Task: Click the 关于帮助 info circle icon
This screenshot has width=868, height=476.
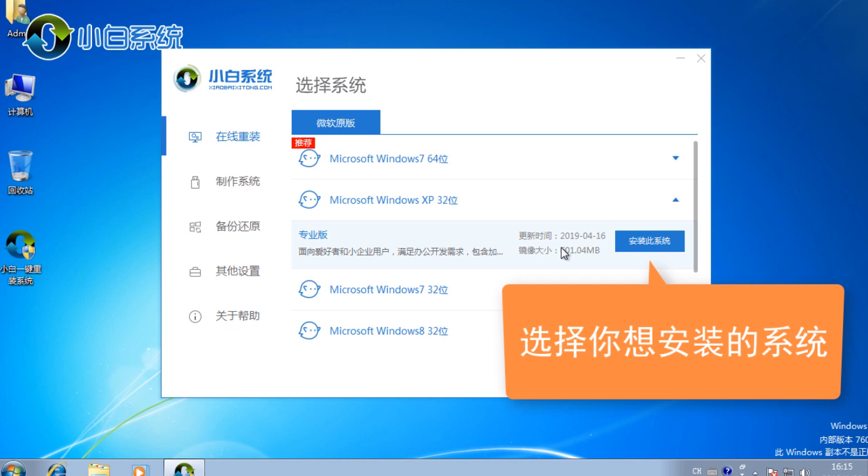Action: 195,317
